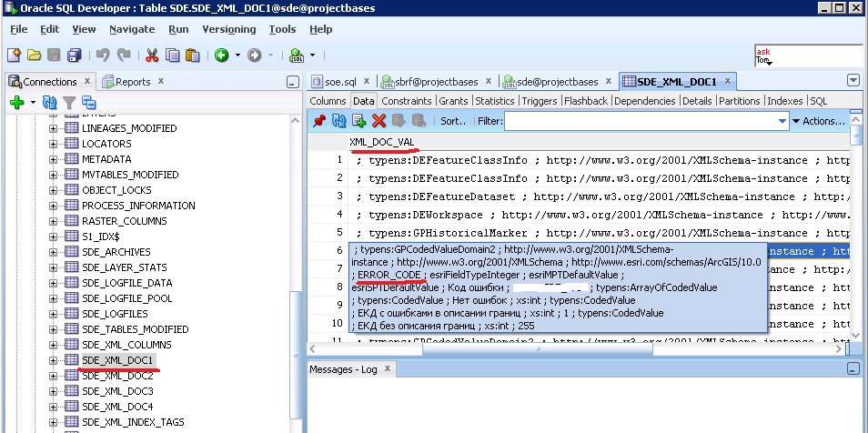
Task: Show the editor tab list dropdown
Action: coord(853,81)
